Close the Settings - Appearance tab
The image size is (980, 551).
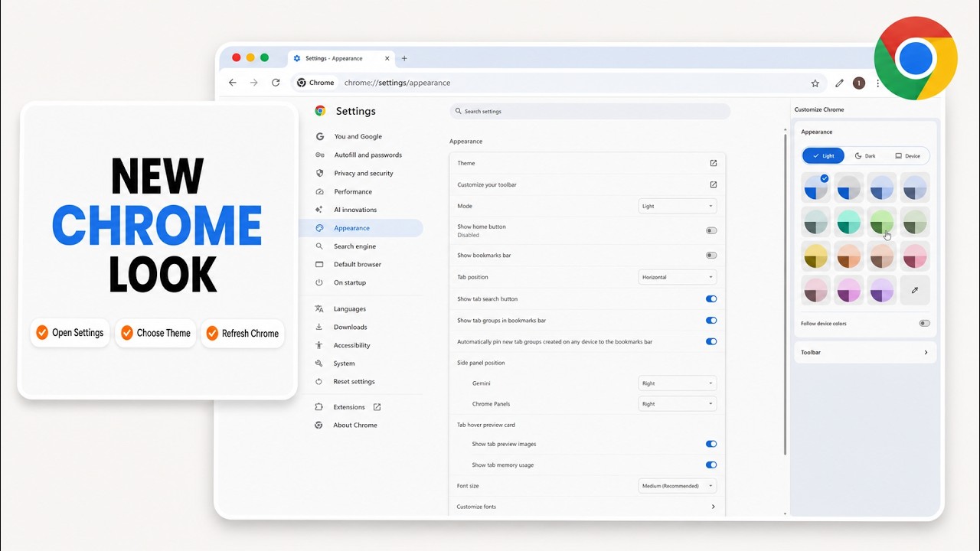coord(387,58)
